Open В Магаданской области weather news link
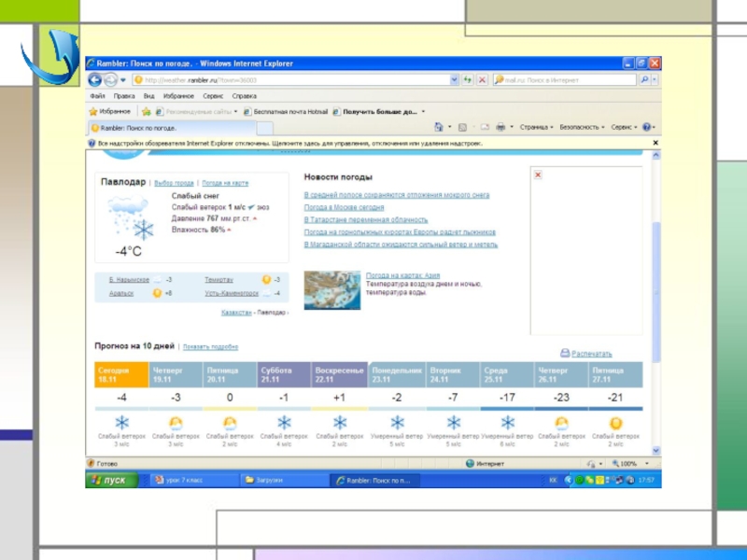The image size is (747, 560). coord(401,245)
